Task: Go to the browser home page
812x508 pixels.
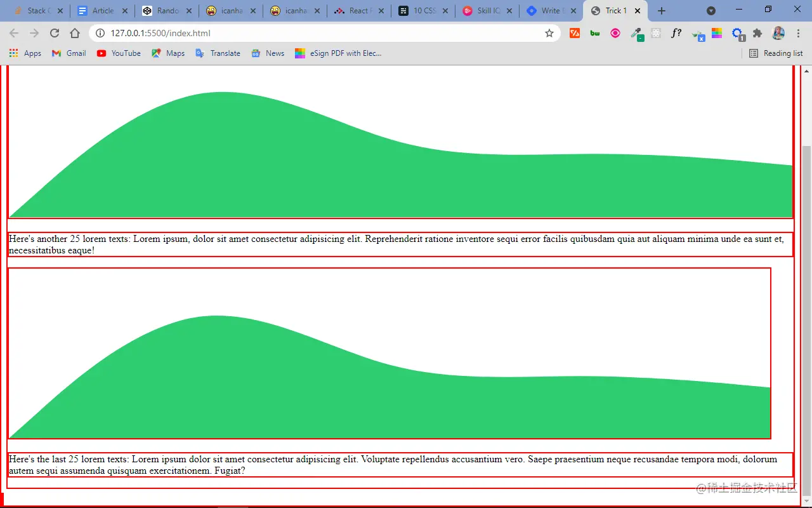Action: [x=75, y=33]
